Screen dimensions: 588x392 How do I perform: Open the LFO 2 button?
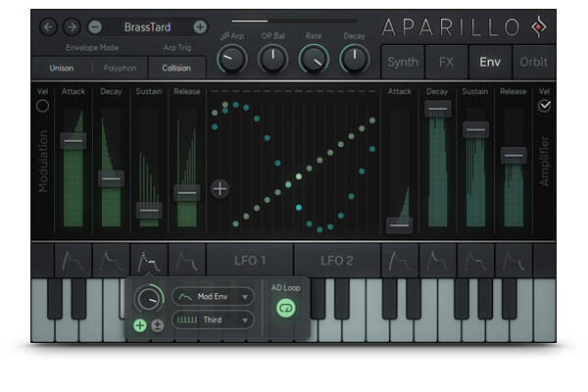(x=337, y=261)
